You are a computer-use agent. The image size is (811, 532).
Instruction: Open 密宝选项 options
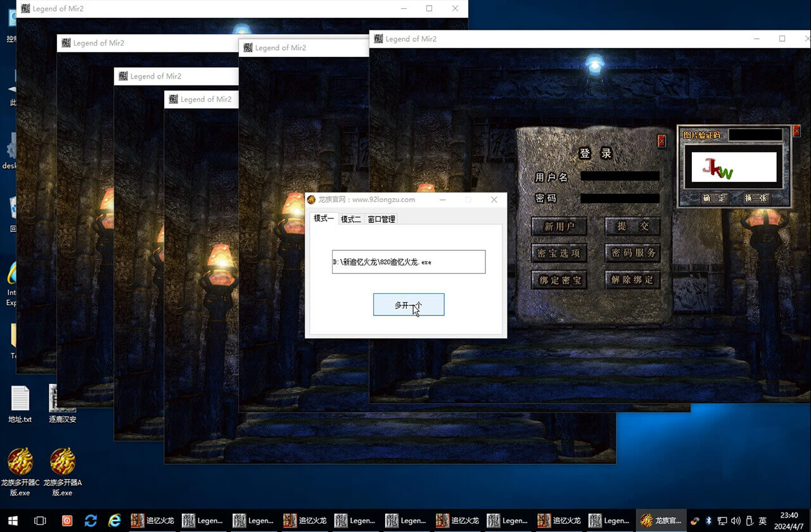pos(559,253)
